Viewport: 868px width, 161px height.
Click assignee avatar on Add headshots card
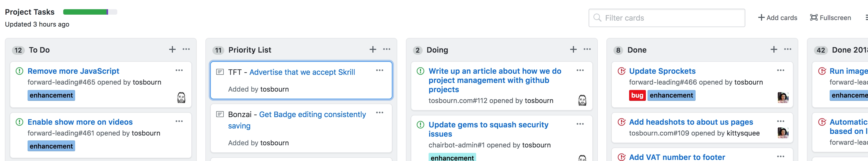point(783,133)
